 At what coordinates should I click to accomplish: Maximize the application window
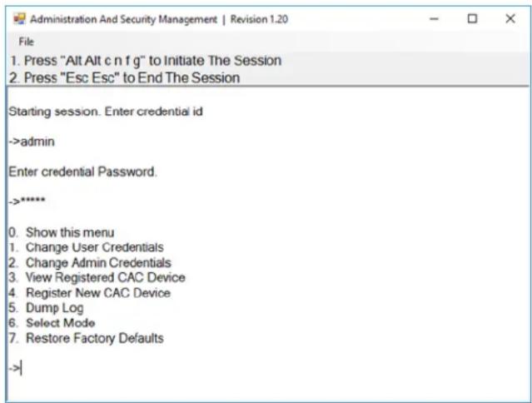tap(472, 18)
